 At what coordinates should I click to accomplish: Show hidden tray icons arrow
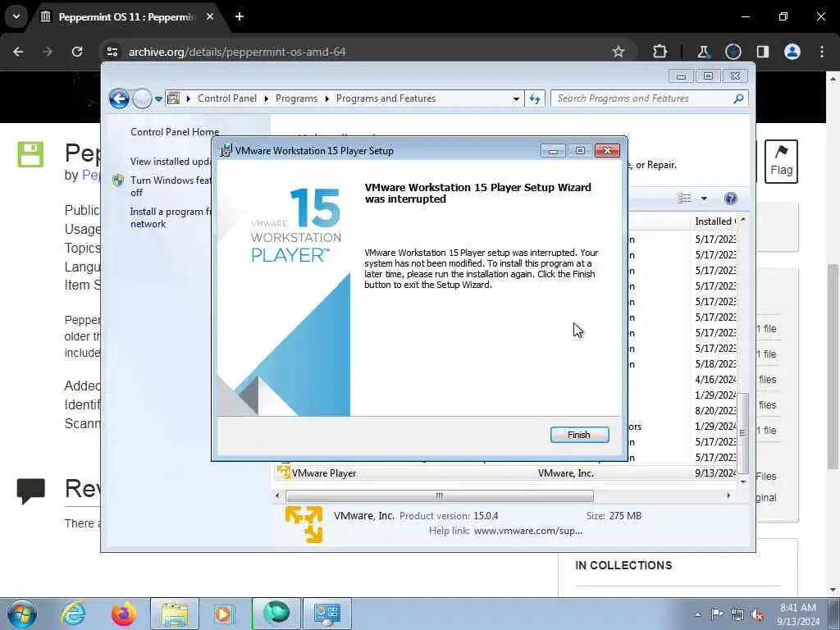pyautogui.click(x=697, y=614)
